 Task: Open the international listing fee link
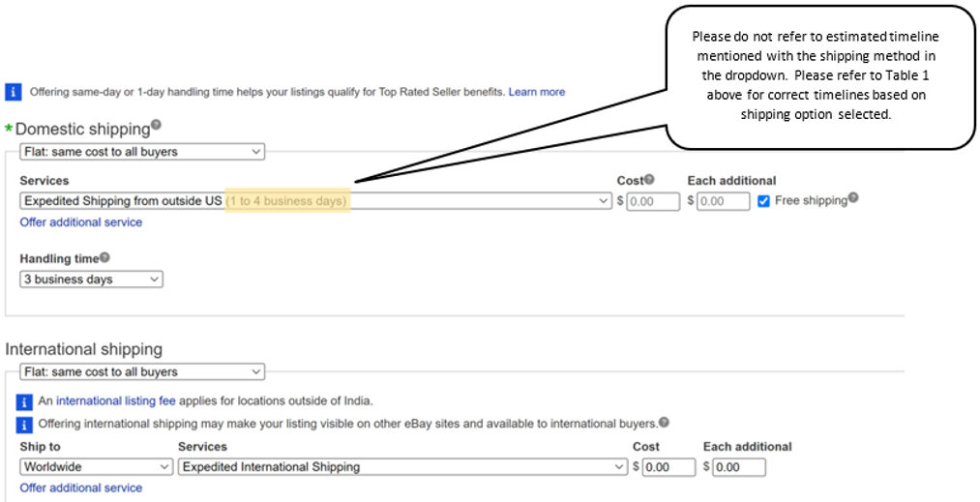pos(116,401)
